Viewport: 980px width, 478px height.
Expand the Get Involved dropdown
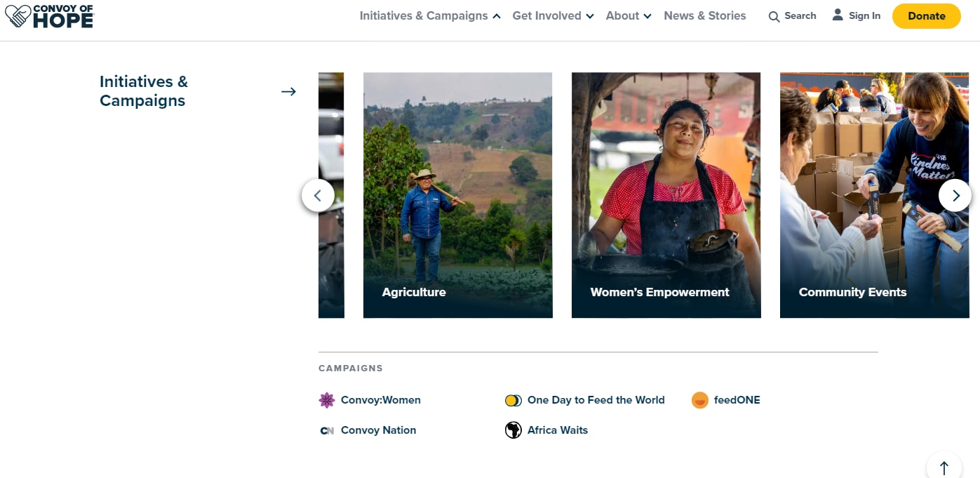click(x=553, y=15)
